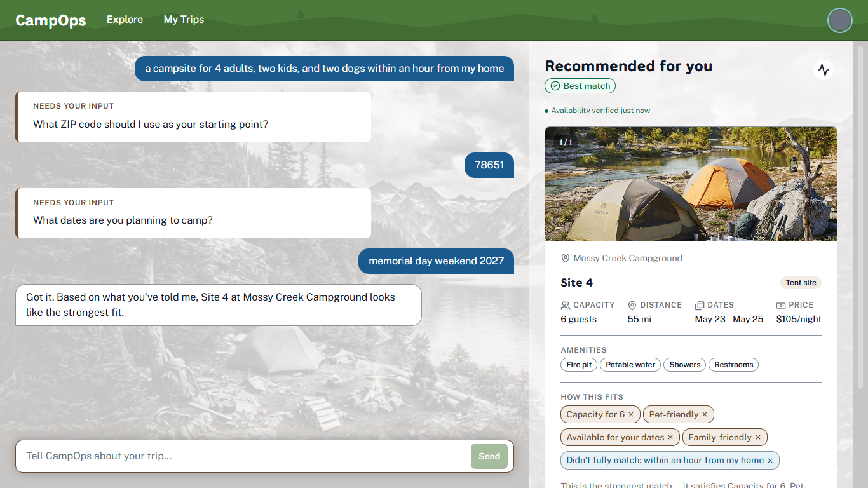The image size is (868, 488).
Task: Click the '55 mi' distance value
Action: pos(639,319)
